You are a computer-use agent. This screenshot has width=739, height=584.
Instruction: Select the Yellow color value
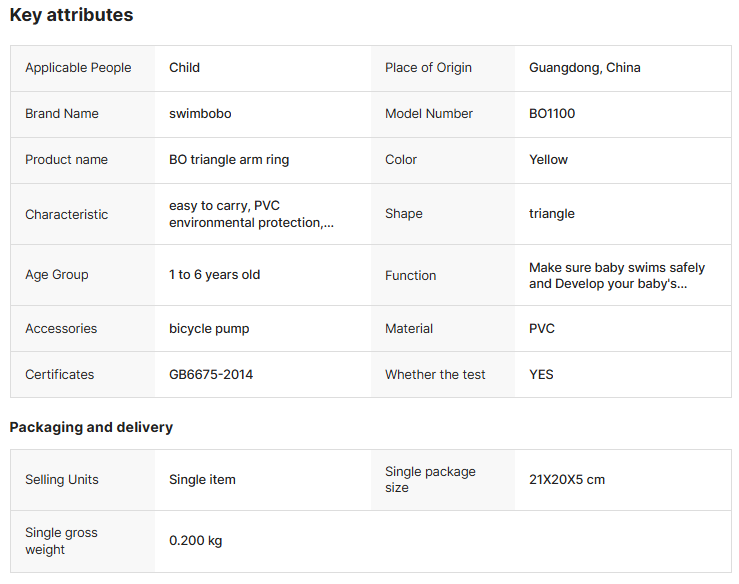click(x=548, y=160)
